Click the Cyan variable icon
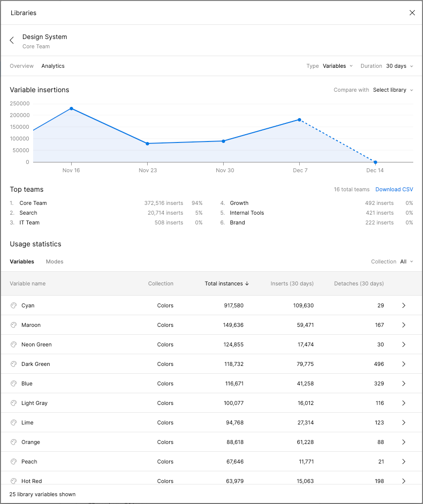The image size is (423, 504). point(13,305)
